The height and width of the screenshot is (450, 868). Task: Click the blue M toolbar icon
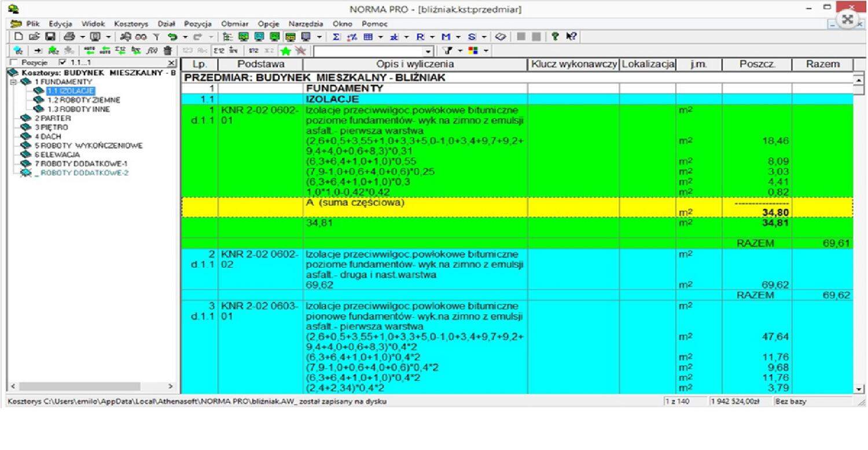(446, 36)
